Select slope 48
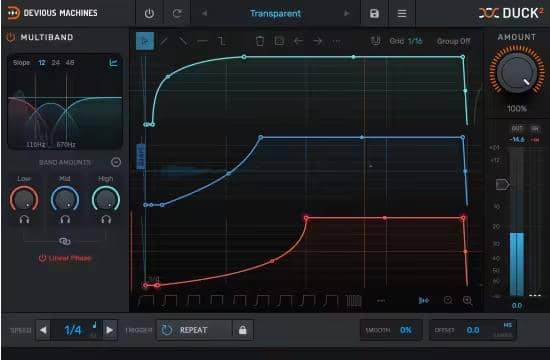 (x=70, y=62)
